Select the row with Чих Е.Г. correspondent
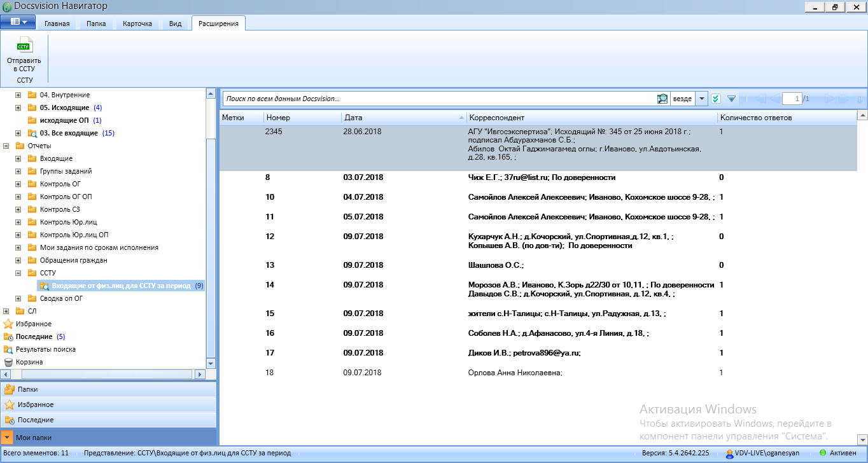The image size is (868, 463). tap(538, 177)
